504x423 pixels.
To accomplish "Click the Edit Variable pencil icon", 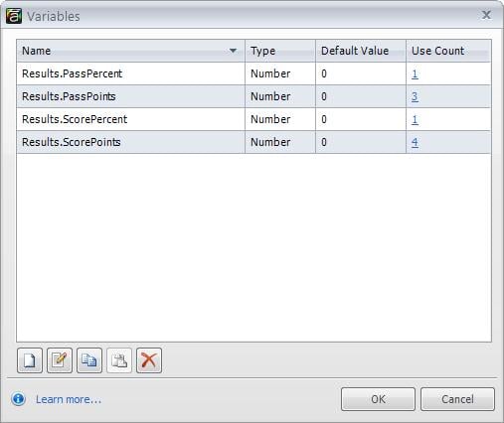I will coord(60,360).
